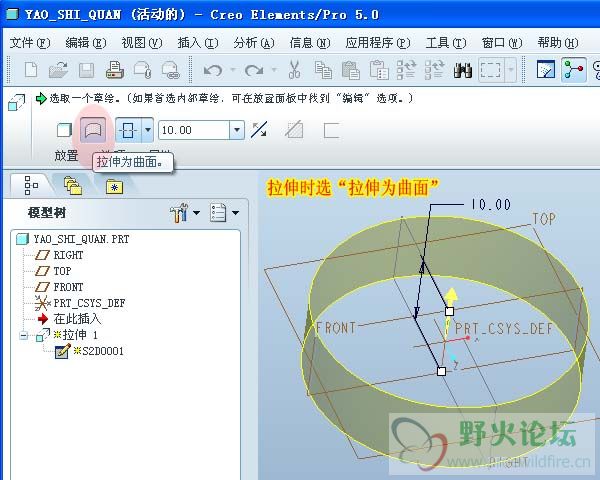Click the dashed selection box icon
Image resolution: width=600 pixels, height=480 pixels.
pos(491,70)
